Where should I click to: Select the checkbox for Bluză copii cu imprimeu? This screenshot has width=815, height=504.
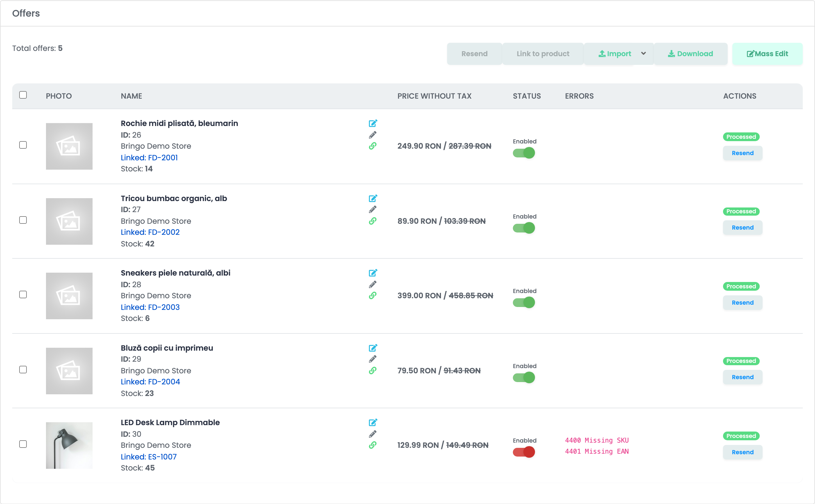click(x=23, y=370)
